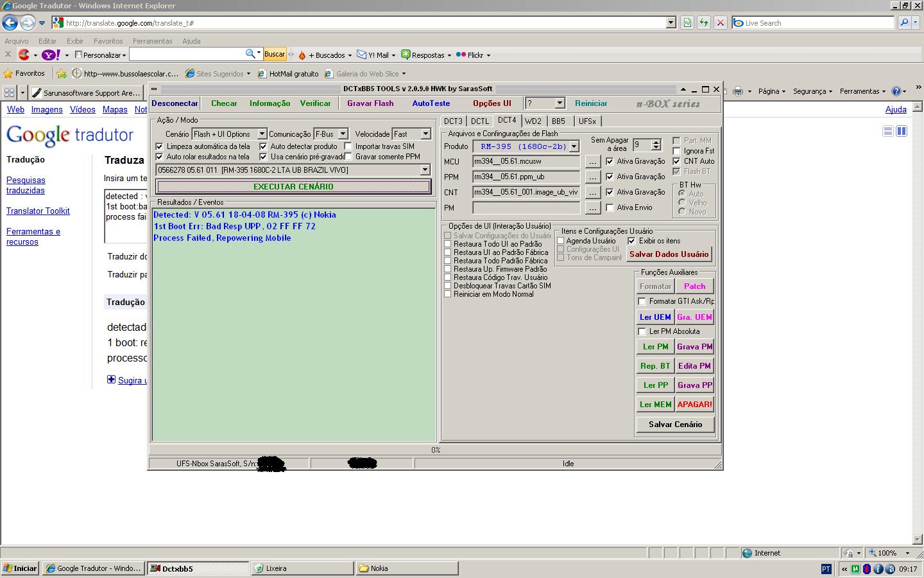
Task: Click the Live Search magnifier icon
Action: (904, 23)
